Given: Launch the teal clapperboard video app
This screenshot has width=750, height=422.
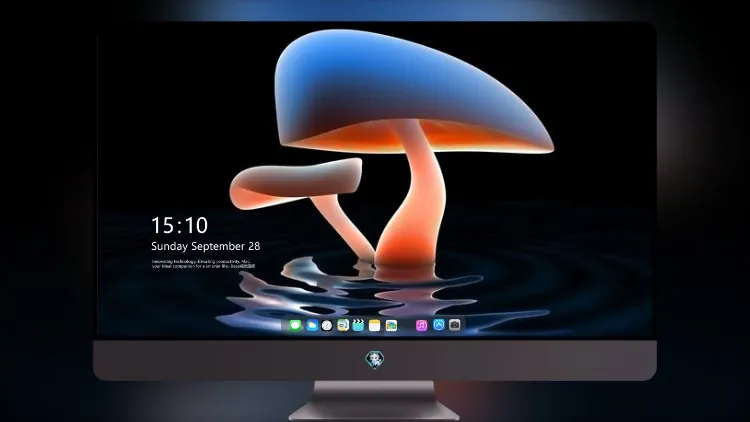Looking at the screenshot, I should tap(358, 325).
